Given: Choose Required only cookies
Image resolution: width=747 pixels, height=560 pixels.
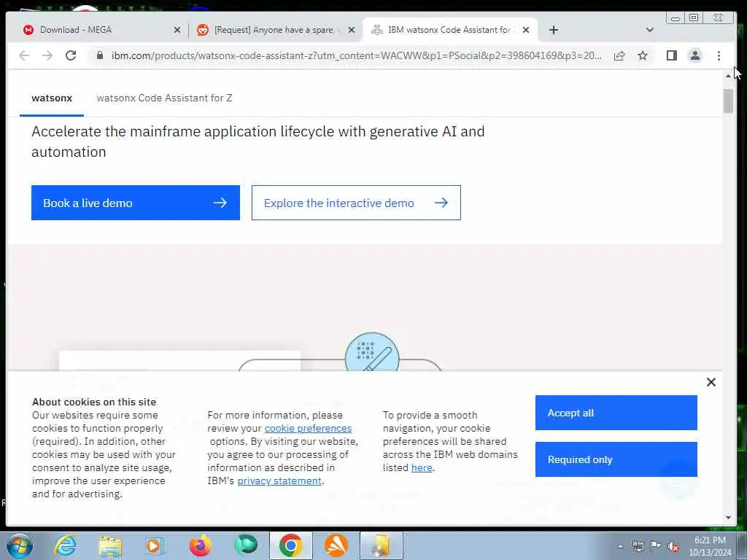Looking at the screenshot, I should tap(616, 459).
